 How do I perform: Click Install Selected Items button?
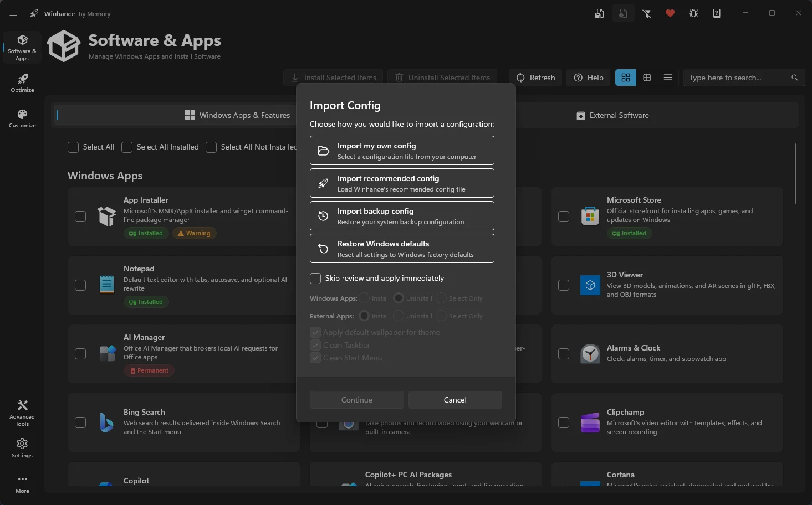point(334,78)
